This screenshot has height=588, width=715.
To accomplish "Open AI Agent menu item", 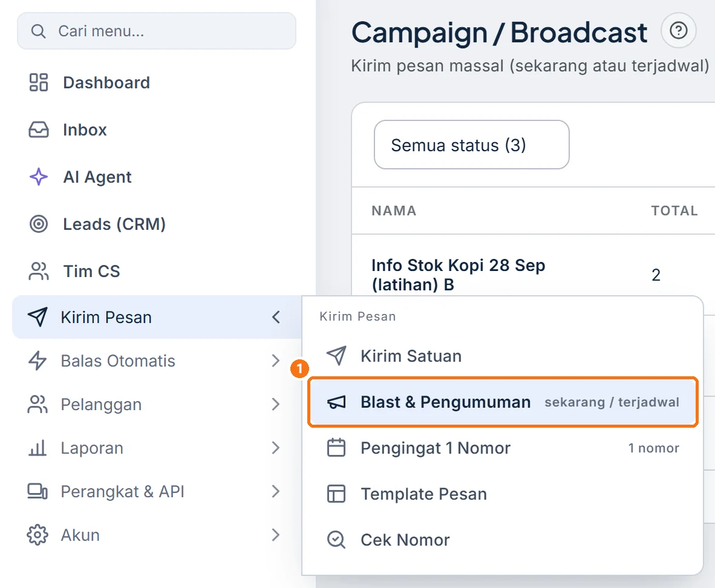I will tap(97, 177).
